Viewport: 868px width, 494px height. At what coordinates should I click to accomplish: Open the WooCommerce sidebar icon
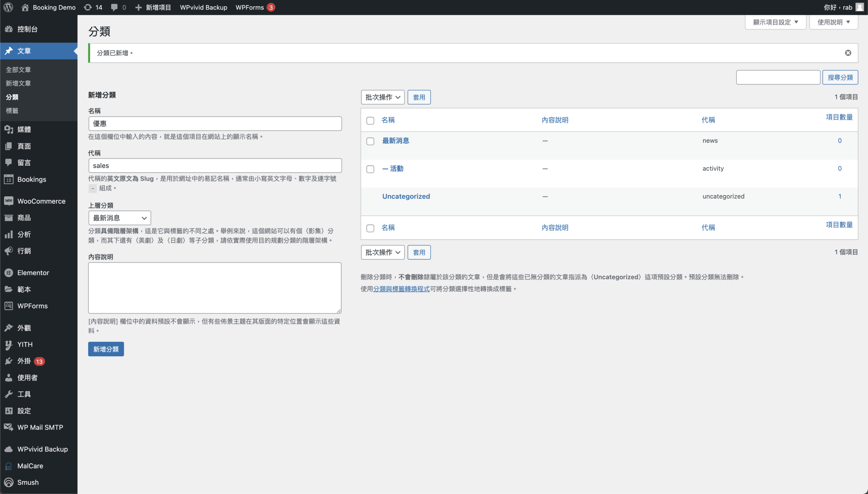point(9,201)
